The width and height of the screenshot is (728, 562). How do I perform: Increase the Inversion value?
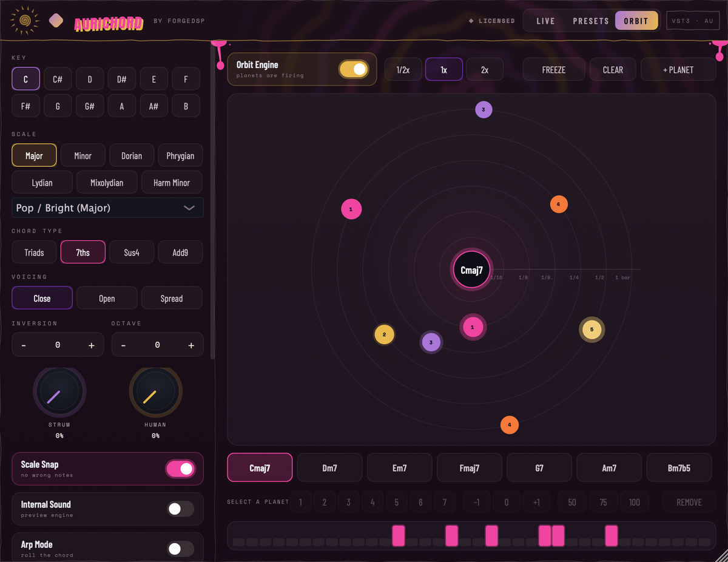tap(92, 345)
